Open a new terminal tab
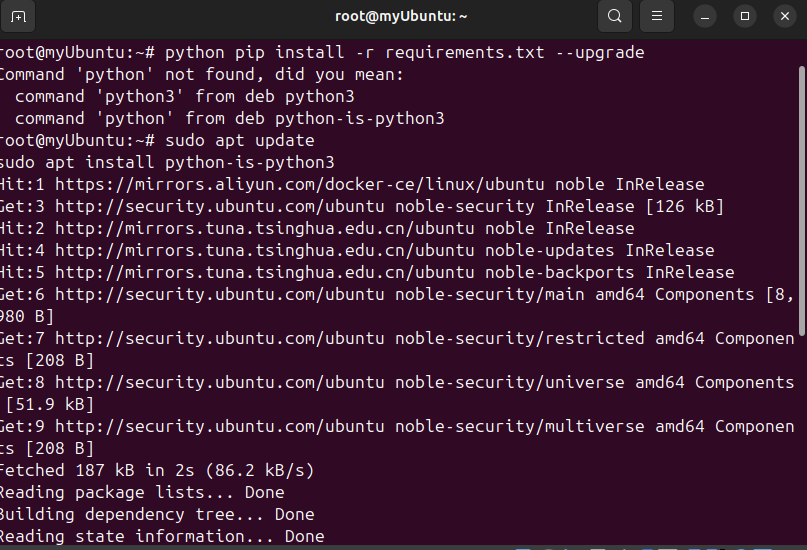The image size is (807, 550). point(18,16)
